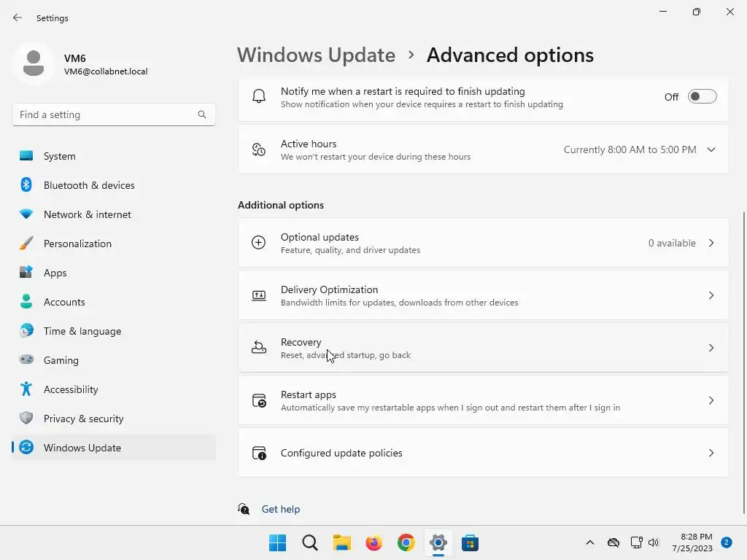Select Accounts in the sidebar
Screen dimensions: 747x560
coord(113,301)
